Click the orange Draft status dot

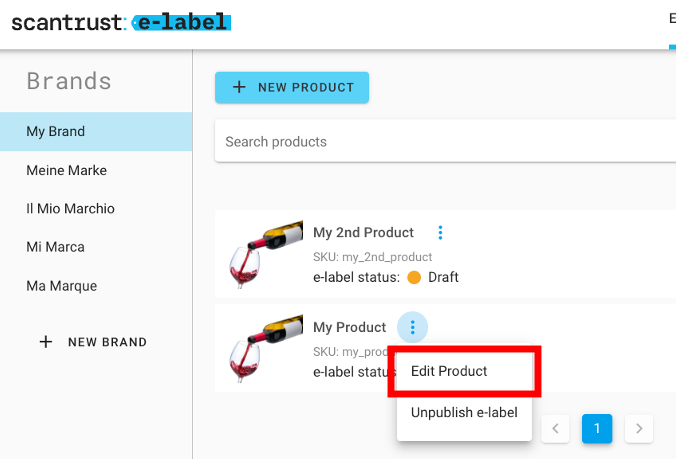(x=414, y=277)
